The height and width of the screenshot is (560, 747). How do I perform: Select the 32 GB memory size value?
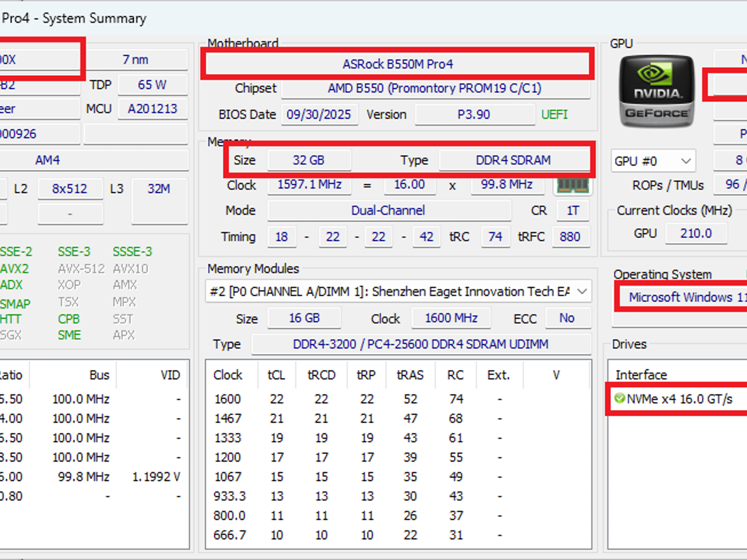[x=309, y=160]
